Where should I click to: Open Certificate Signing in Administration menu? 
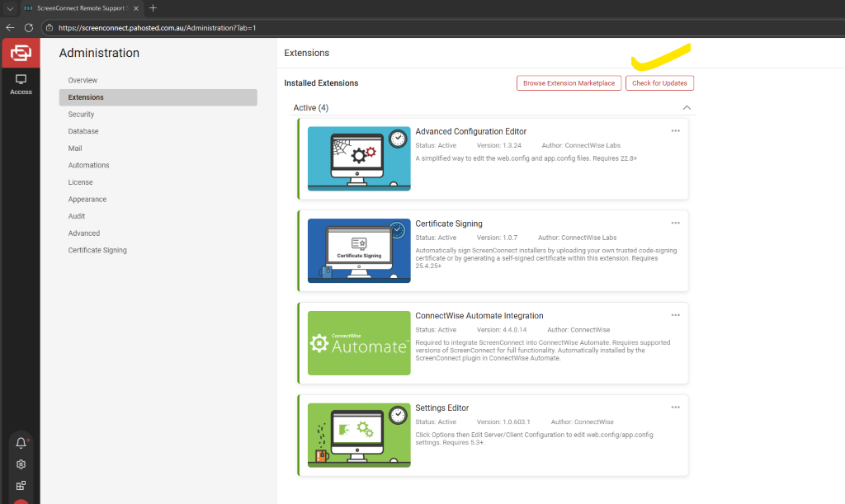(x=97, y=250)
